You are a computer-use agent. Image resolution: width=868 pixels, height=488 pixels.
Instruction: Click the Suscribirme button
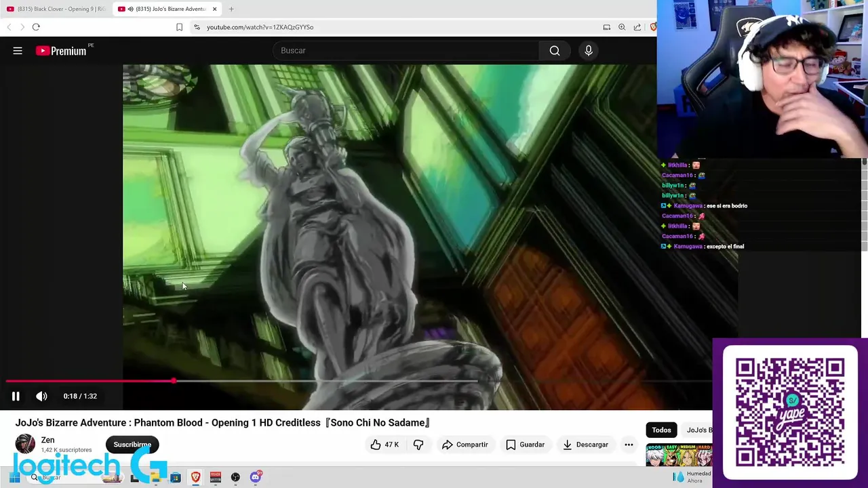coord(132,445)
